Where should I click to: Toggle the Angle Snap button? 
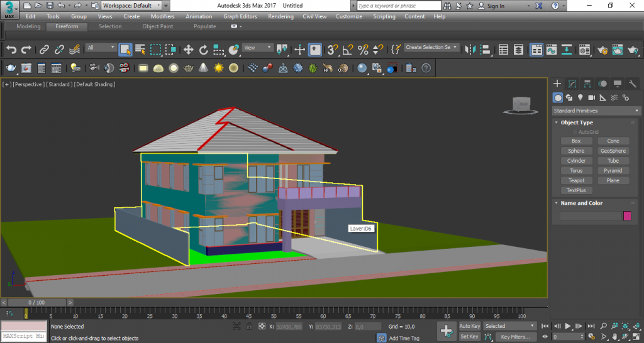[x=348, y=50]
